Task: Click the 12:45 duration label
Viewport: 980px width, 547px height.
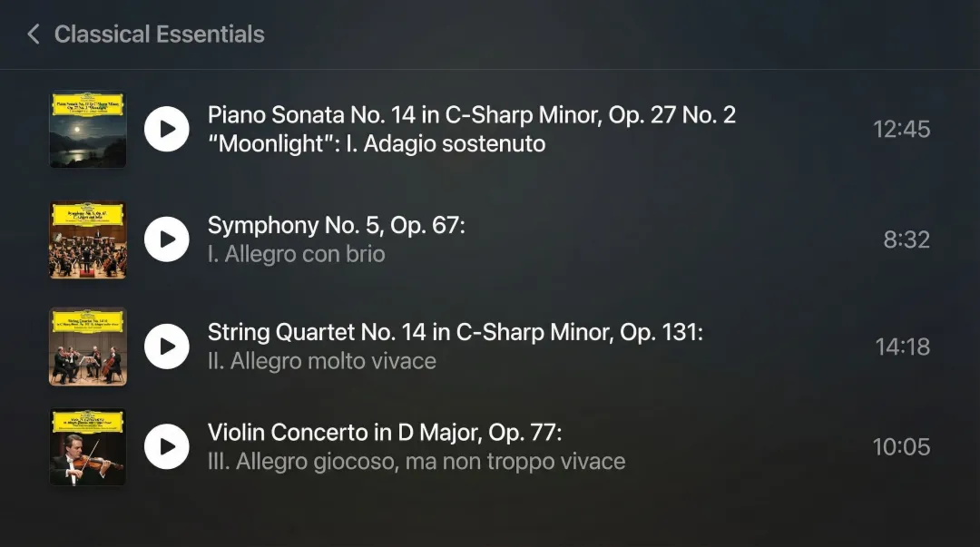Action: tap(901, 129)
